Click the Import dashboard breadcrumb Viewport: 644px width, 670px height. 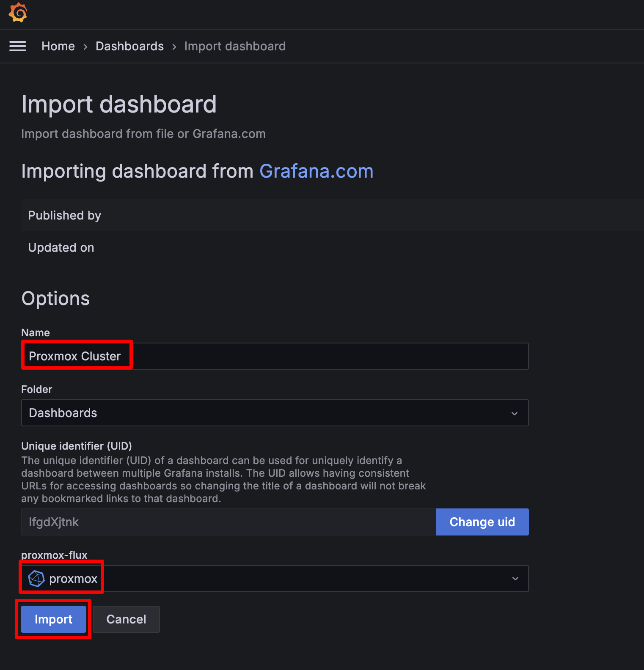point(235,46)
